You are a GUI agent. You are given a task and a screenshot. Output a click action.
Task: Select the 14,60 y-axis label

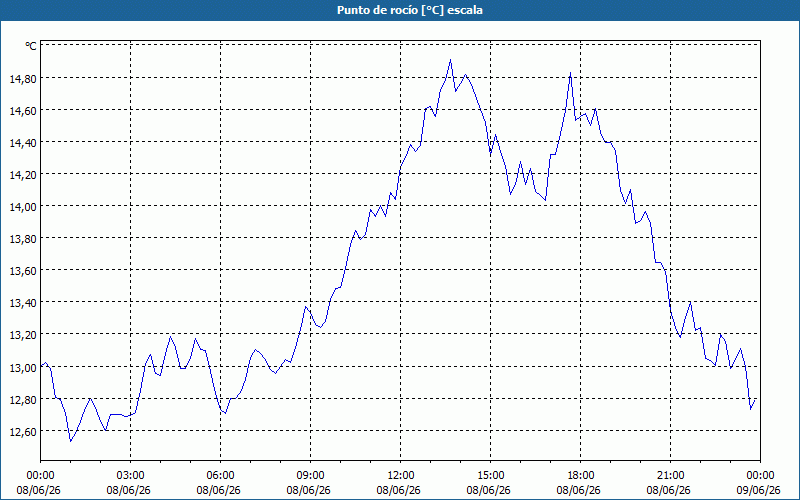pyautogui.click(x=23, y=111)
